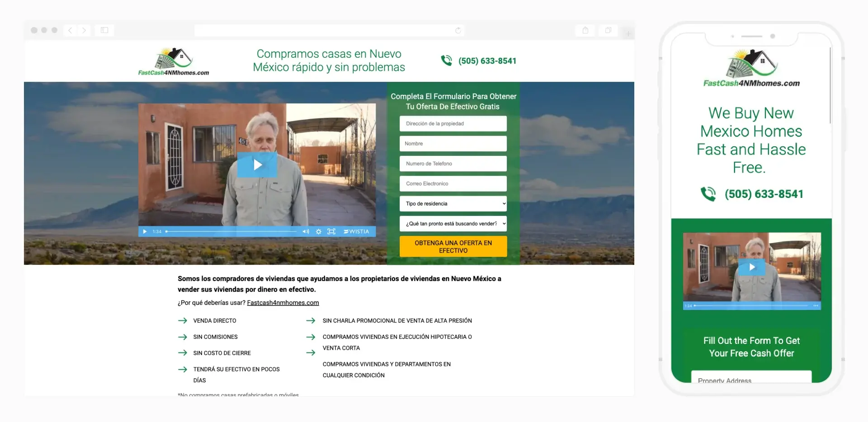Click the Dirección de la propiedad field
This screenshot has width=868, height=422.
(453, 124)
